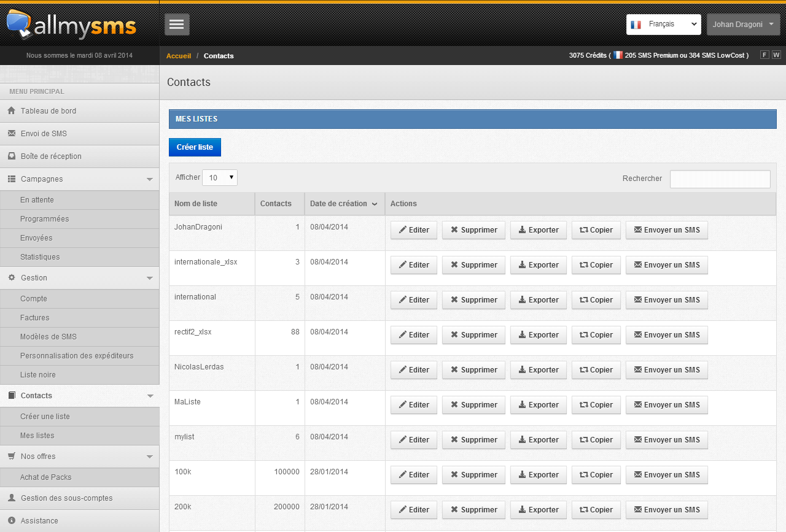Open Gestion des sous-comptes user item
786x532 pixels.
tap(79, 498)
